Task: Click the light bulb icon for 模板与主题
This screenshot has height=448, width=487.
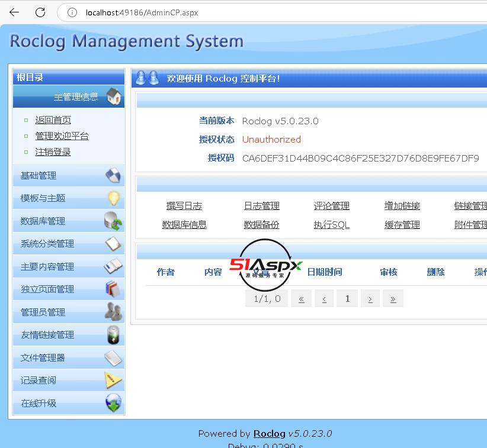Action: tap(113, 198)
